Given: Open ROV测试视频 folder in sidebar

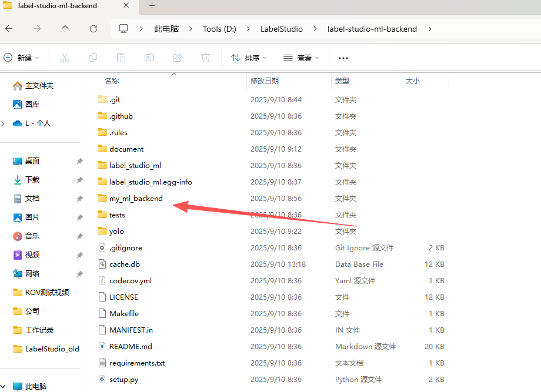Looking at the screenshot, I should (41, 292).
